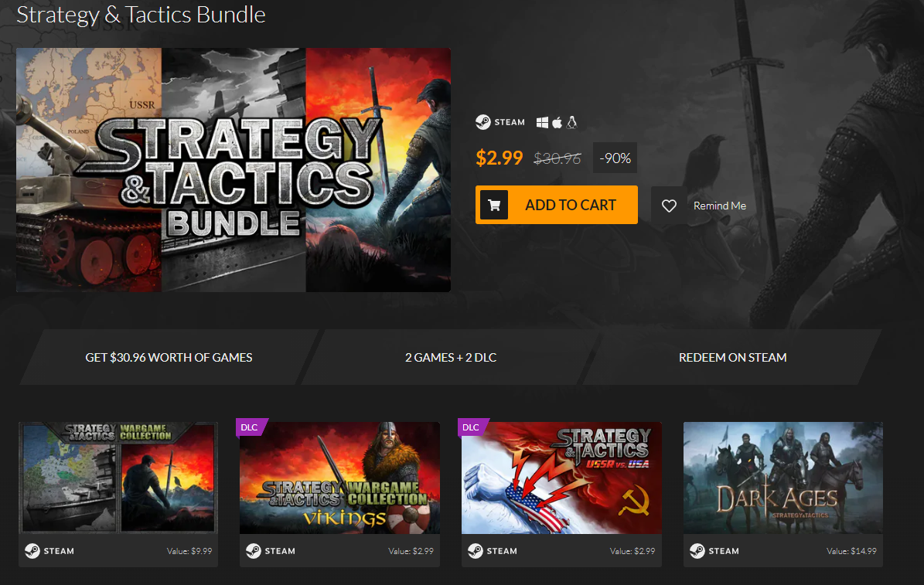The image size is (924, 585).
Task: Click the DLC badge on Vikings card
Action: tap(251, 427)
